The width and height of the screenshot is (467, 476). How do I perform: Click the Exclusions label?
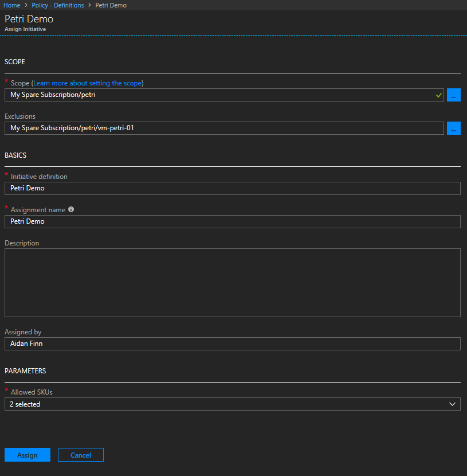(20, 116)
